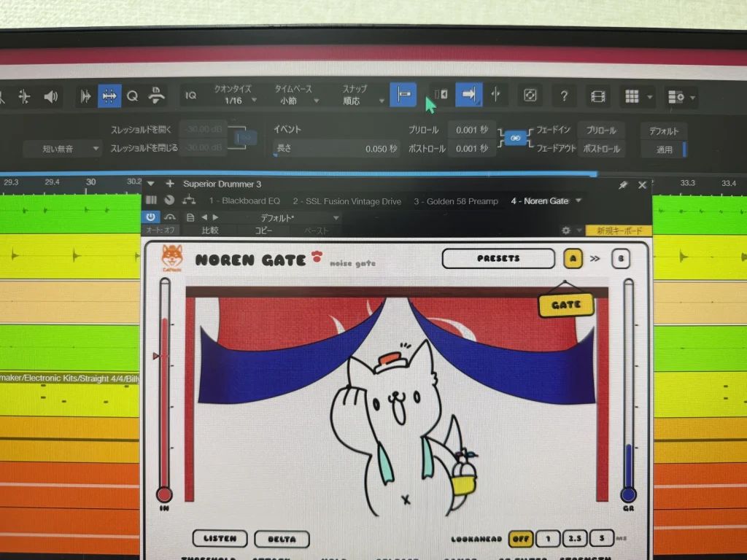The height and width of the screenshot is (560, 747).
Task: Click the question mark help icon
Action: (x=564, y=96)
